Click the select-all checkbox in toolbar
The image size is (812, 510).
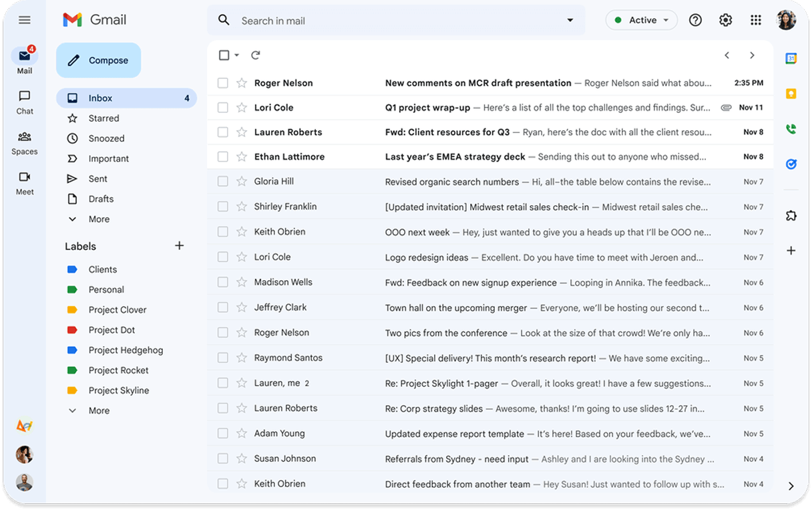[224, 55]
